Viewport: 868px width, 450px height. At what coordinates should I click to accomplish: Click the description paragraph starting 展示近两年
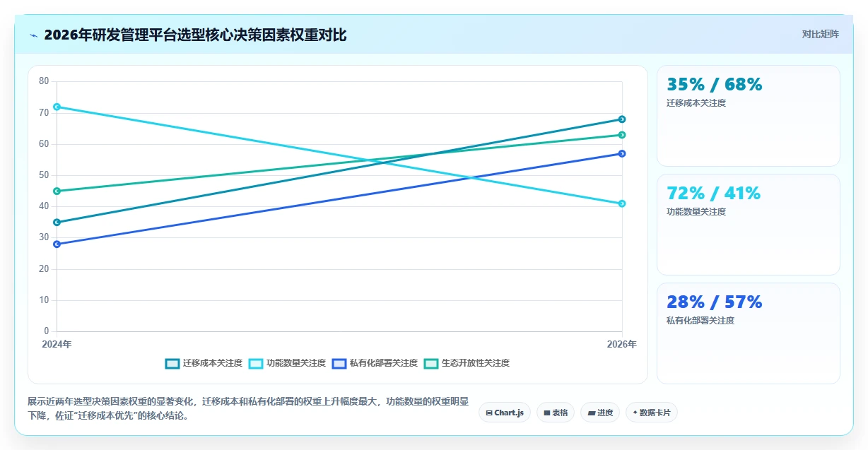tap(248, 408)
